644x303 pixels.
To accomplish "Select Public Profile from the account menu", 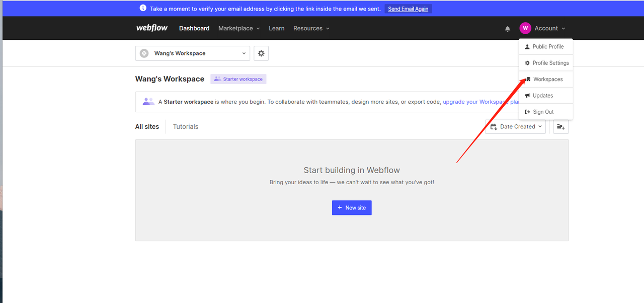I will (546, 47).
